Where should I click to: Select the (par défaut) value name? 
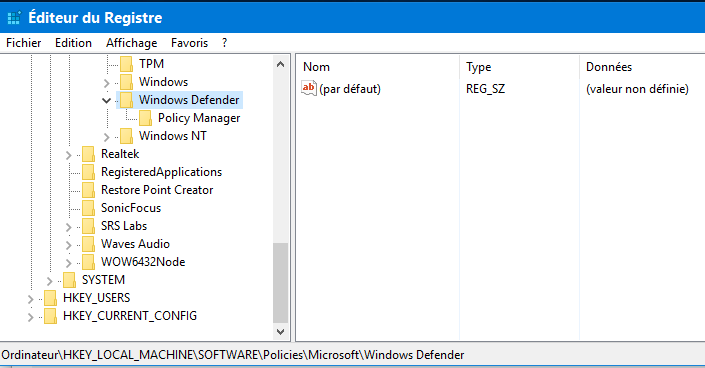click(350, 89)
